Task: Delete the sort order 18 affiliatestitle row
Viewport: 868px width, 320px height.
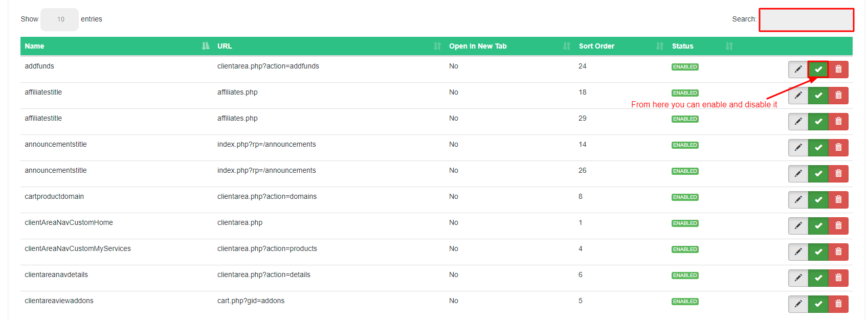Action: (838, 96)
